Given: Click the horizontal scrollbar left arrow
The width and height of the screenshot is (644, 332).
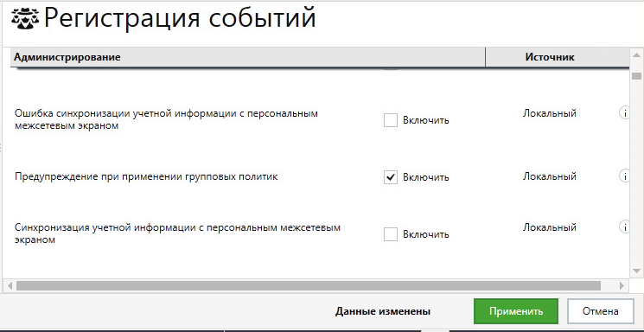Looking at the screenshot, I should pos(10,285).
